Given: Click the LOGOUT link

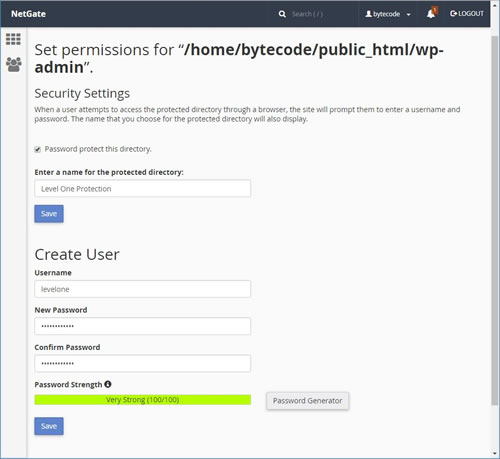Looking at the screenshot, I should (467, 14).
